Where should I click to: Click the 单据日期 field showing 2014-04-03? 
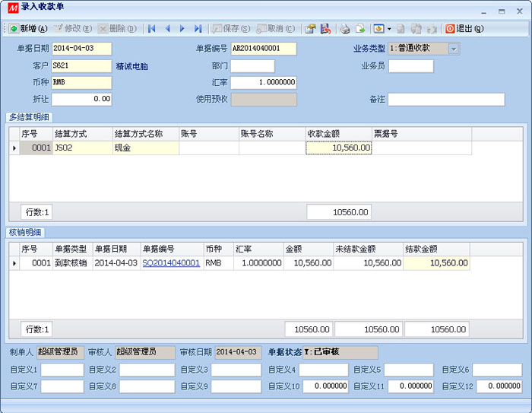[x=82, y=49]
